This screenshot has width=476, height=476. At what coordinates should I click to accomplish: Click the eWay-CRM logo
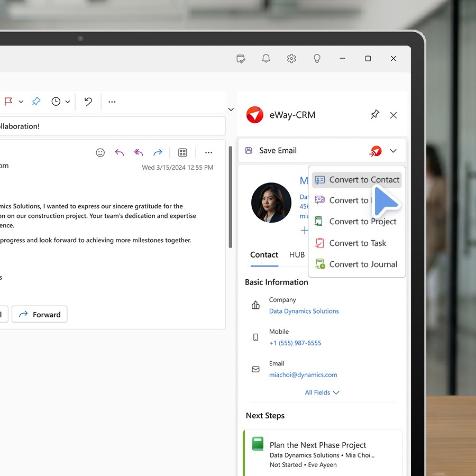click(255, 115)
